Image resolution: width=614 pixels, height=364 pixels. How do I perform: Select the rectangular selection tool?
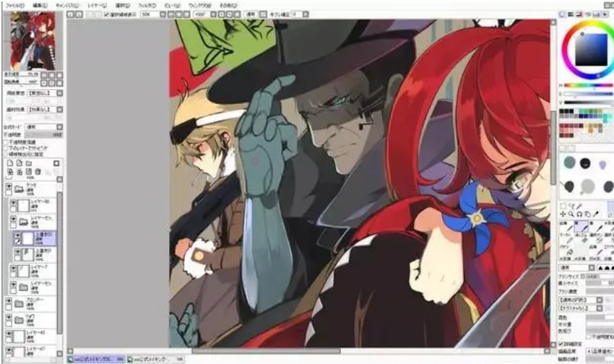pos(563,206)
